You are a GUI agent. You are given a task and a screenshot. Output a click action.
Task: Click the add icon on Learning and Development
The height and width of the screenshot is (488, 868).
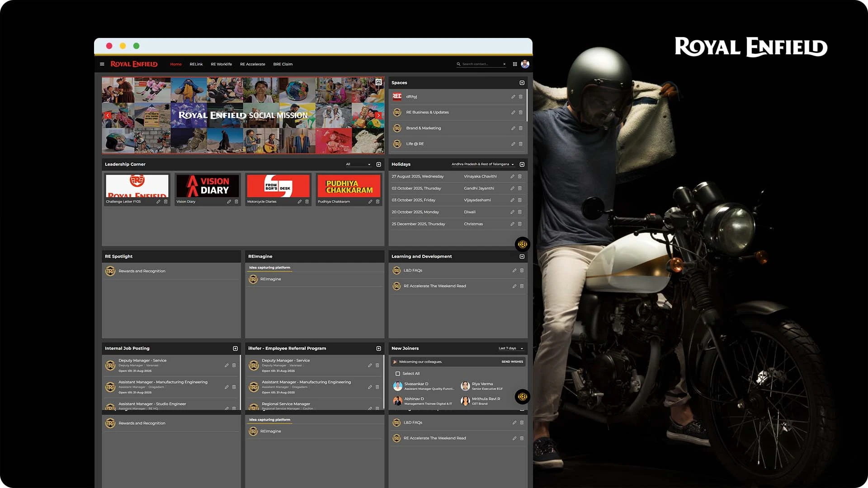point(522,256)
